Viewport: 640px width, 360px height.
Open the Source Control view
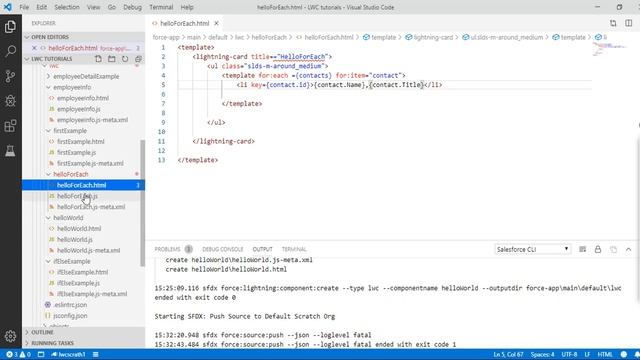click(11, 76)
